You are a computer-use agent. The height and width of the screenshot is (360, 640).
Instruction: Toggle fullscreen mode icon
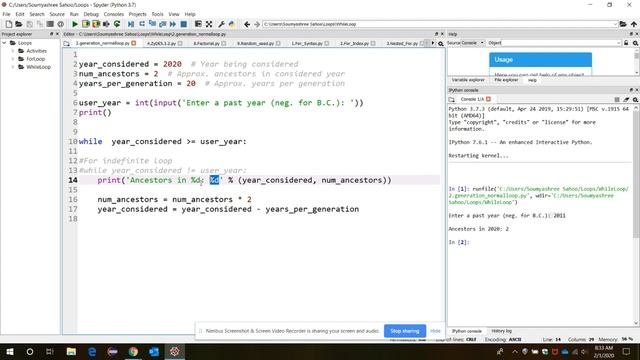pyautogui.click(x=209, y=24)
